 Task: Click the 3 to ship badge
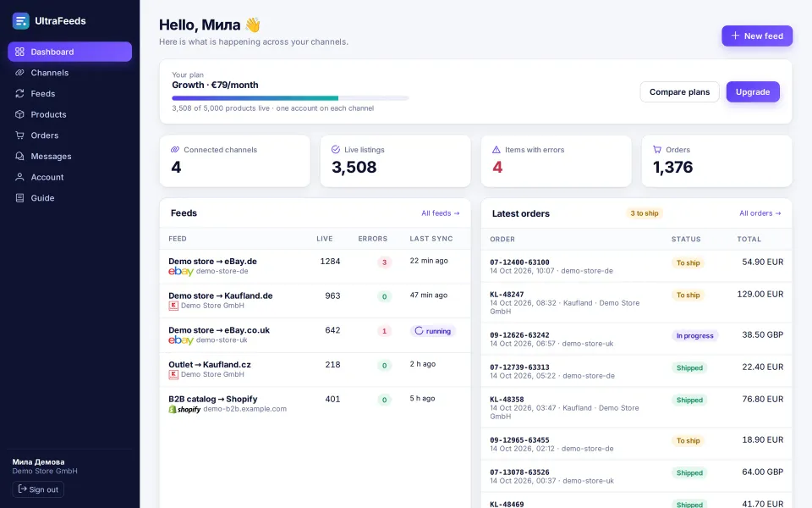pos(645,213)
